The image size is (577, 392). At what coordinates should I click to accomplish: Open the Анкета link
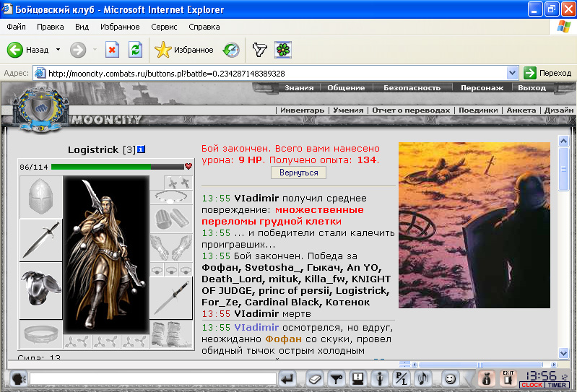tap(521, 110)
